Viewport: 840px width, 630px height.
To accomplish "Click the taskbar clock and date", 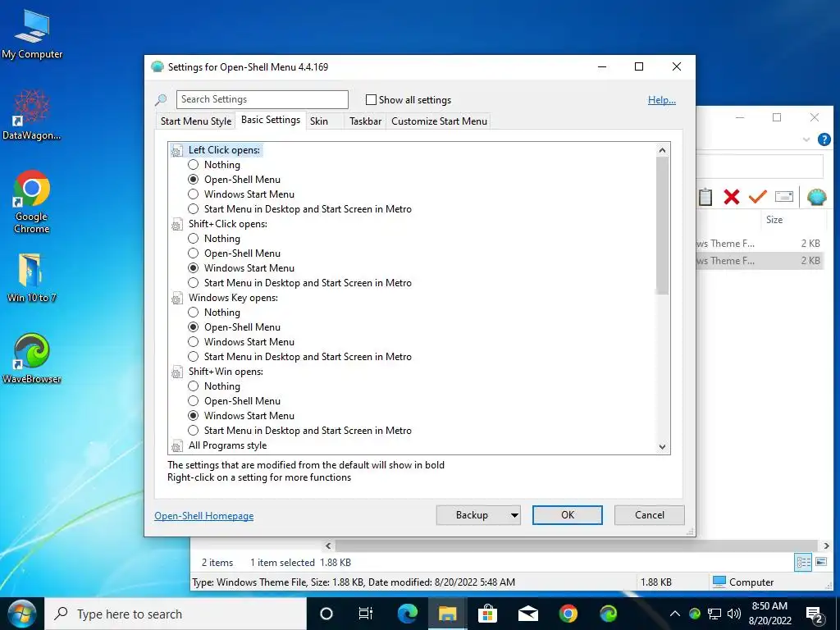I will point(769,614).
